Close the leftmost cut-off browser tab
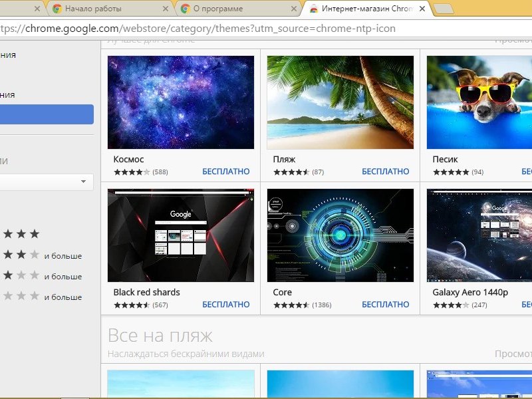Screen dimensions: 532x399 (x=37, y=9)
